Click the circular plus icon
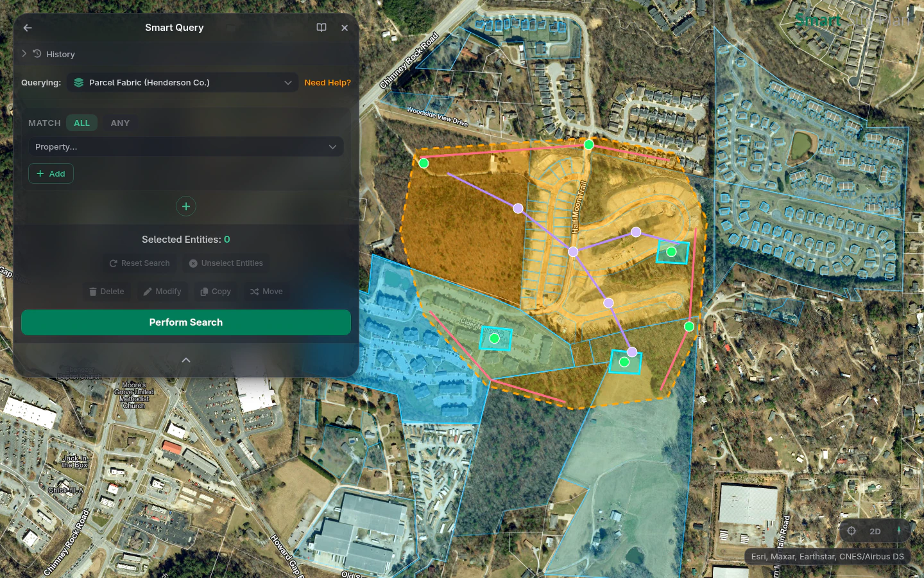 pos(186,206)
